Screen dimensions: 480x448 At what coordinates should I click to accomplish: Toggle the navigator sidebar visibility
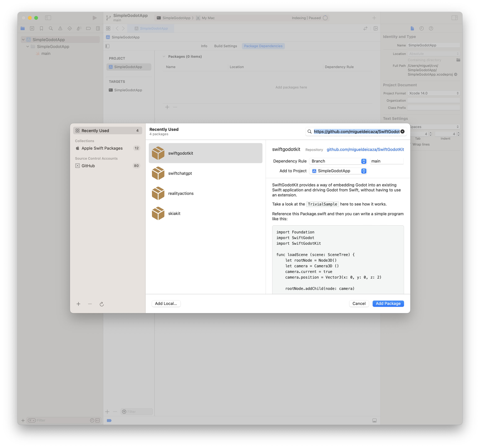coord(48,18)
